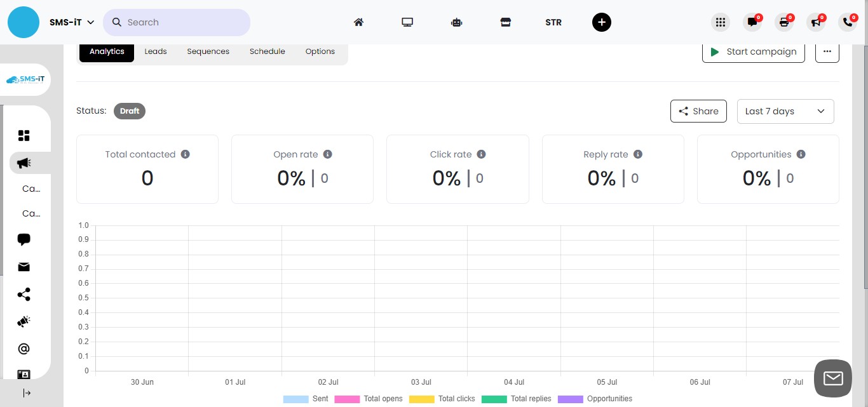Viewport: 868px width, 407px height.
Task: Click inside the Search field
Action: tap(177, 22)
